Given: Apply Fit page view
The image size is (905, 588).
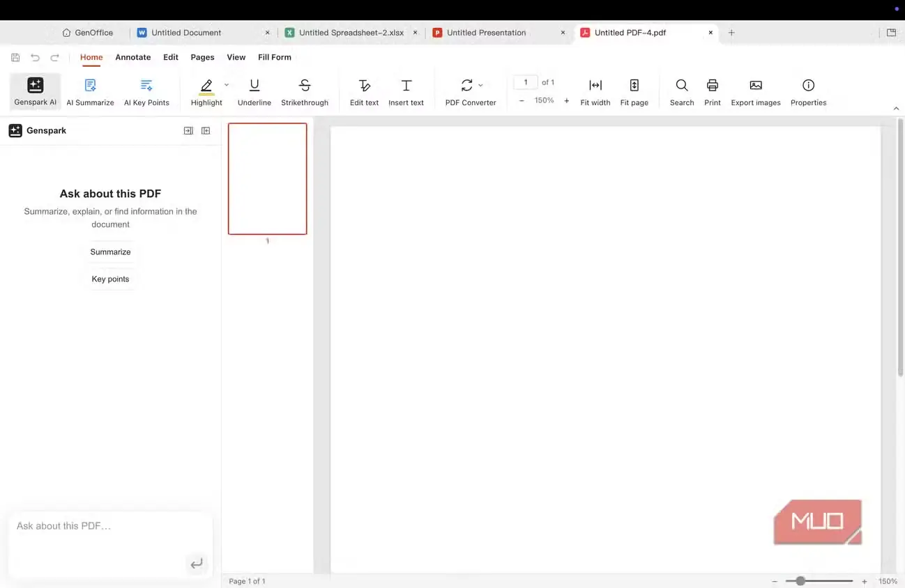Looking at the screenshot, I should [634, 92].
